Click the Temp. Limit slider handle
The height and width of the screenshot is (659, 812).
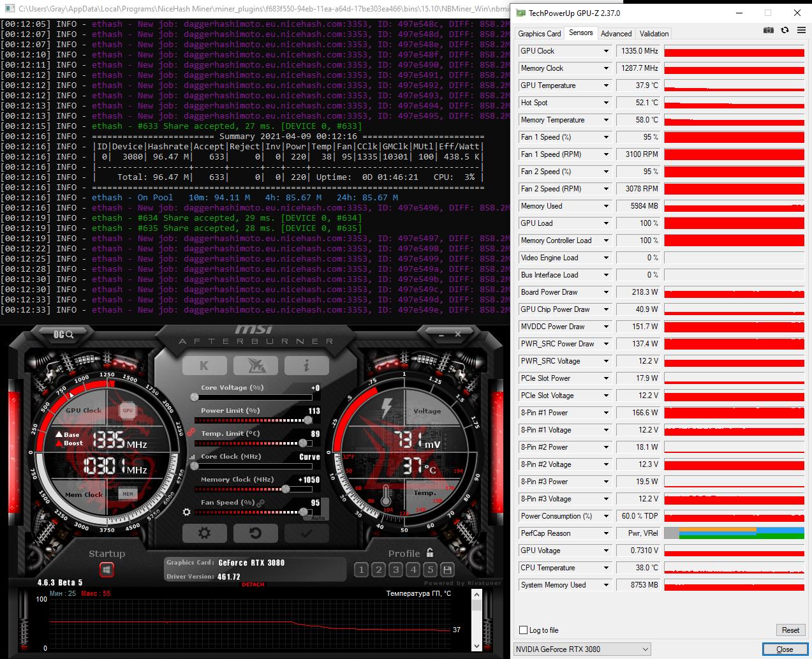pos(302,443)
